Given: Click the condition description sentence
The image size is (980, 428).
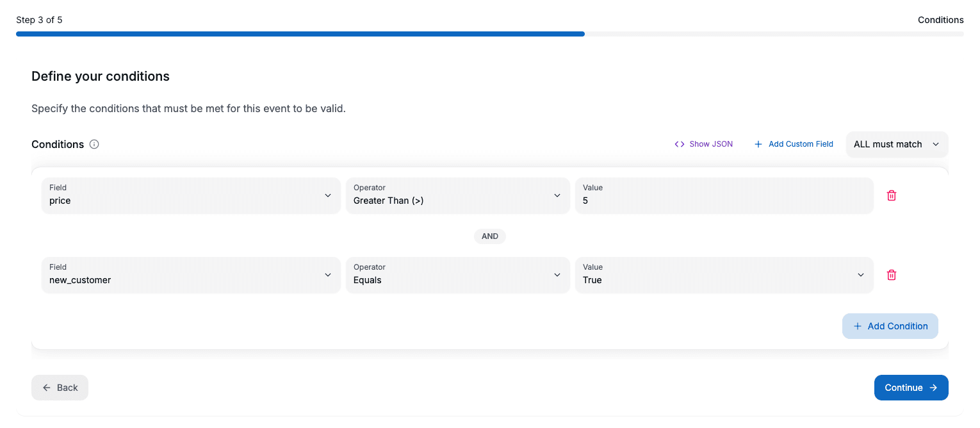Looking at the screenshot, I should pyautogui.click(x=188, y=108).
